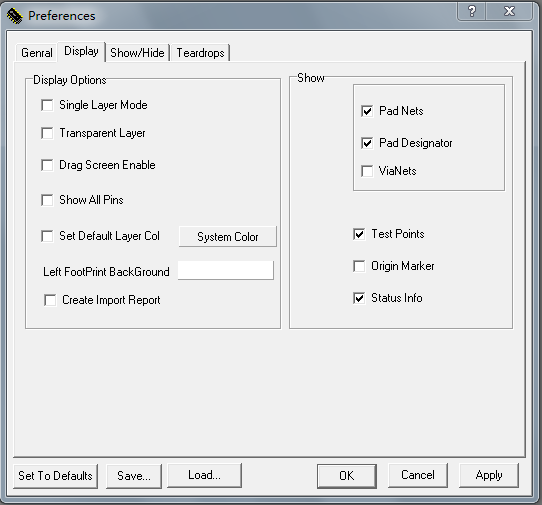Pick Left FootPrint BackGround color swatch
This screenshot has height=505, width=542.
click(226, 270)
